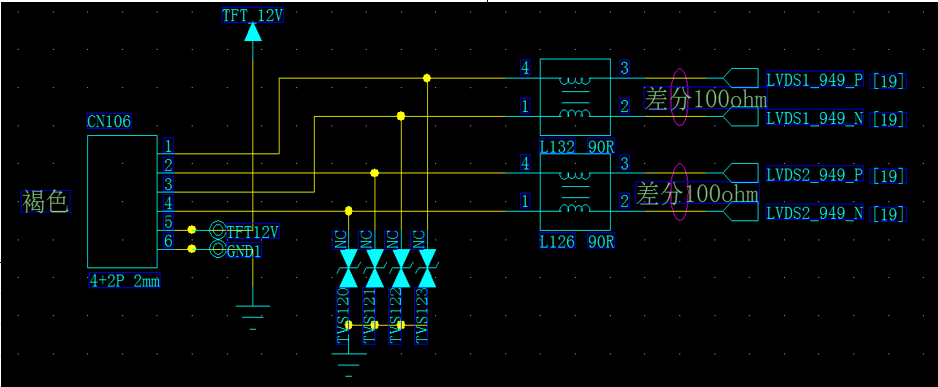The width and height of the screenshot is (938, 387).
Task: Select the TFT12V test point label
Action: tap(252, 231)
